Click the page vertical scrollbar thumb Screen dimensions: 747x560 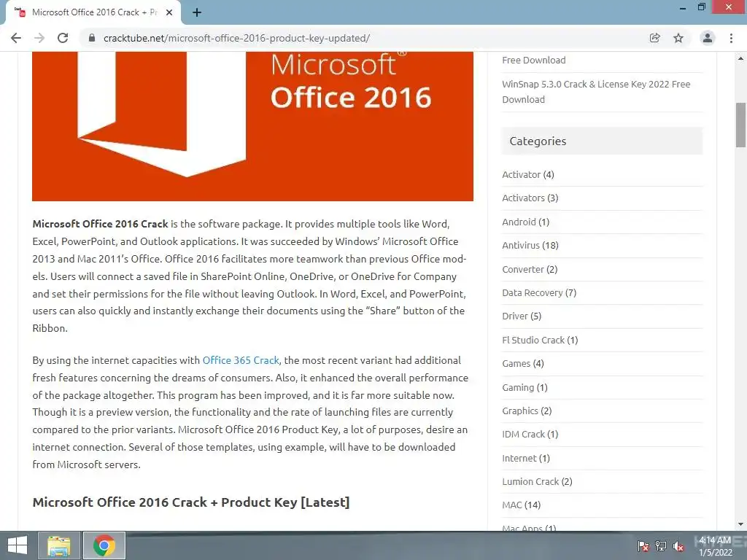pyautogui.click(x=740, y=125)
